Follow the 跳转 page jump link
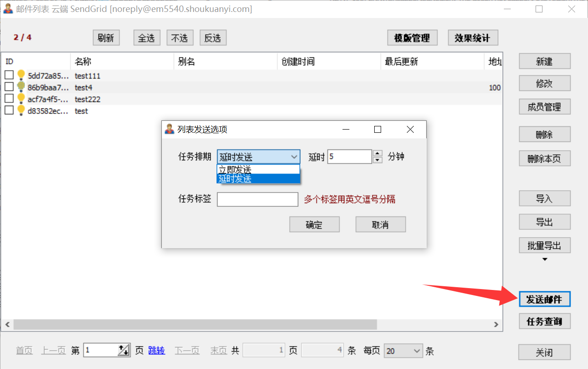Viewport: 588px width, 369px height. [x=157, y=351]
